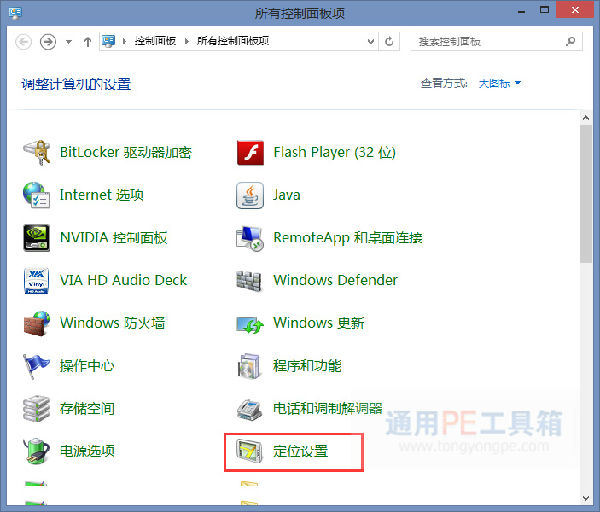This screenshot has width=600, height=512.
Task: Open the 定位设置 map icon
Action: pos(249,451)
